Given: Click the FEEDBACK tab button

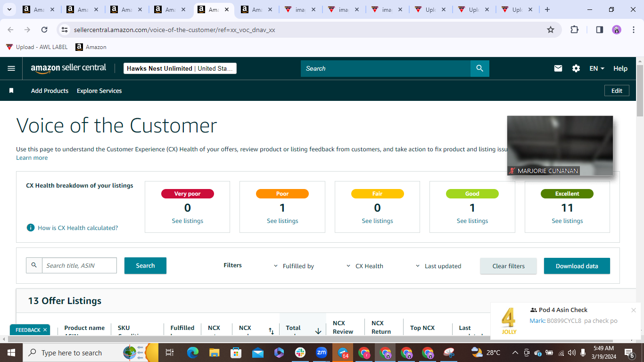Looking at the screenshot, I should (x=30, y=330).
